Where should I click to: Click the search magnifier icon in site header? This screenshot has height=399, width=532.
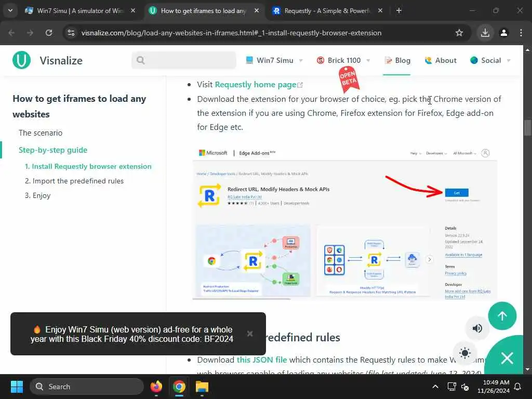click(x=140, y=60)
